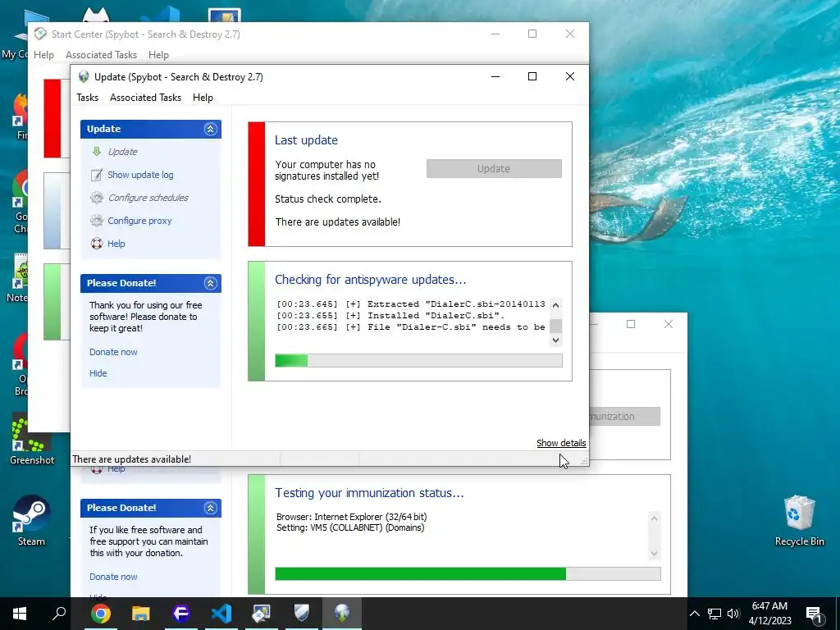Collapse the Update sidebar panel
This screenshot has width=840, height=630.
210,129
